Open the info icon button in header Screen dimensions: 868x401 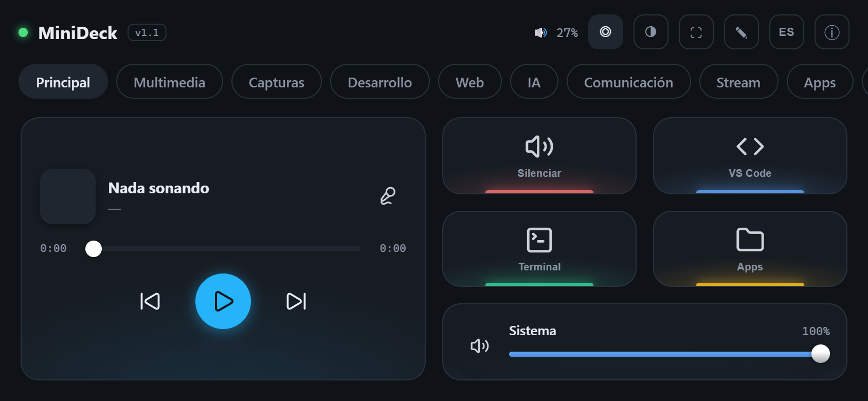tap(832, 32)
